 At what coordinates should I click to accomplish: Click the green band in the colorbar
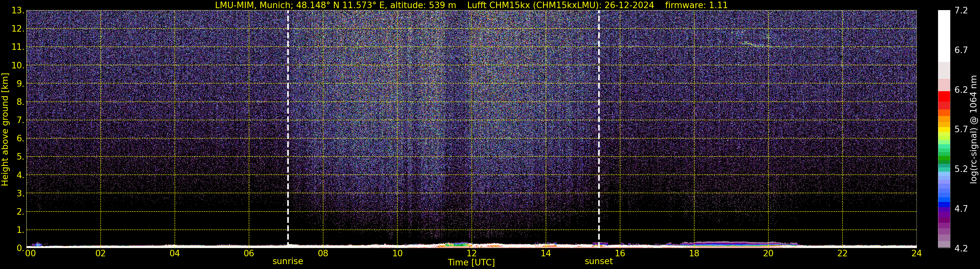pyautogui.click(x=944, y=160)
